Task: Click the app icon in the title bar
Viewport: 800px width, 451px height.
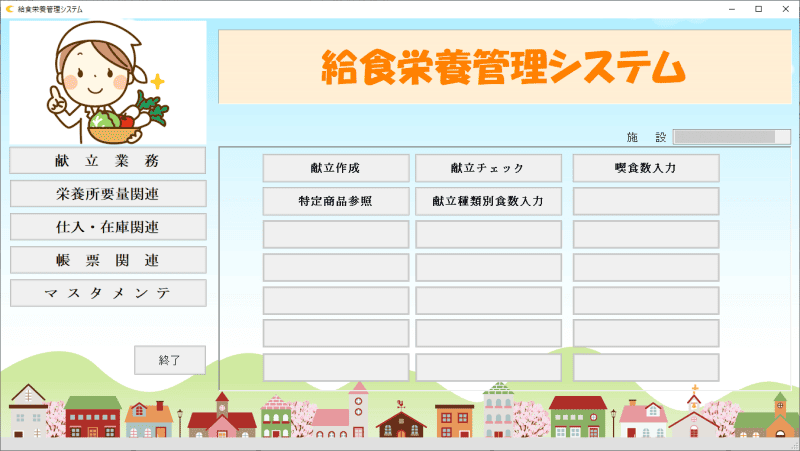Action: (10, 9)
